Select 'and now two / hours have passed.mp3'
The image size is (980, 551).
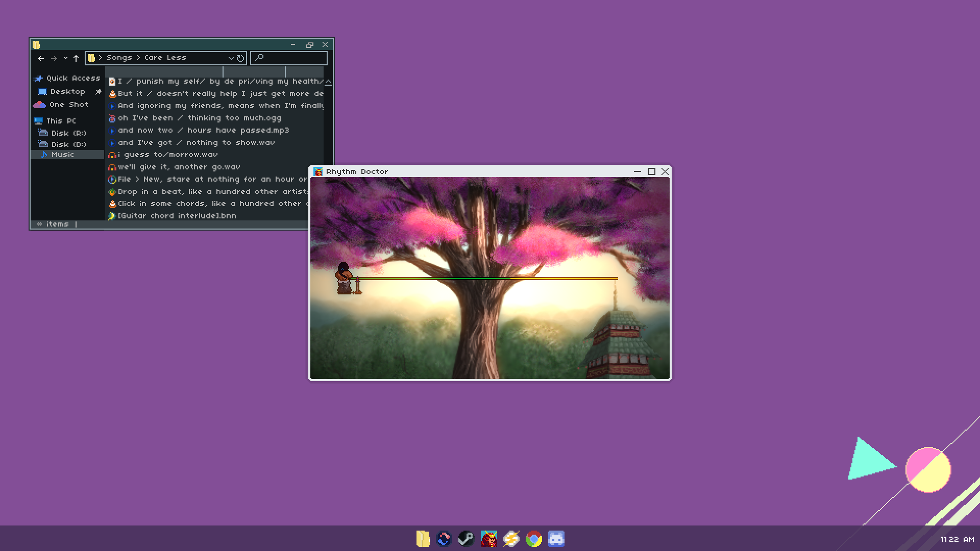[x=199, y=130]
